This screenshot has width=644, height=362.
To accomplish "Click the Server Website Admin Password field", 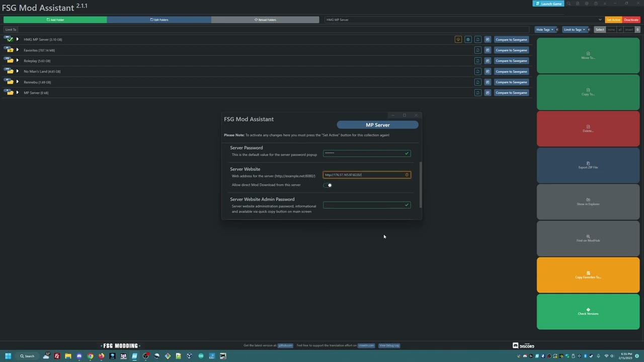I will click(367, 205).
